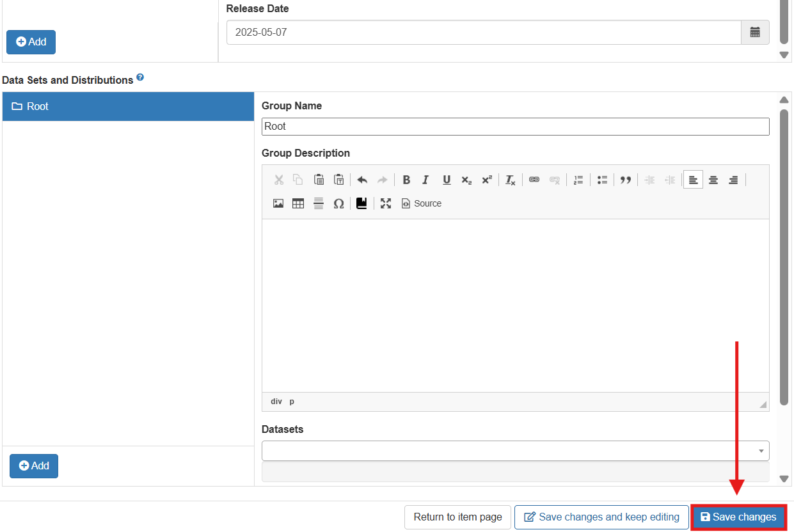Image resolution: width=794 pixels, height=532 pixels.
Task: Maximize the editor with the fullscreen icon
Action: pos(385,203)
